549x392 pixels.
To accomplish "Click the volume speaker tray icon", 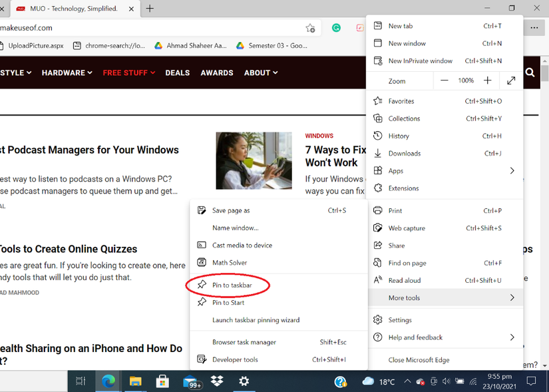I will tap(446, 381).
